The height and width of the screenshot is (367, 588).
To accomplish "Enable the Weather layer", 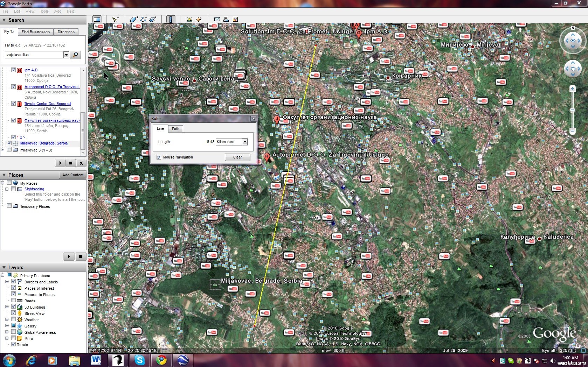I will point(14,319).
